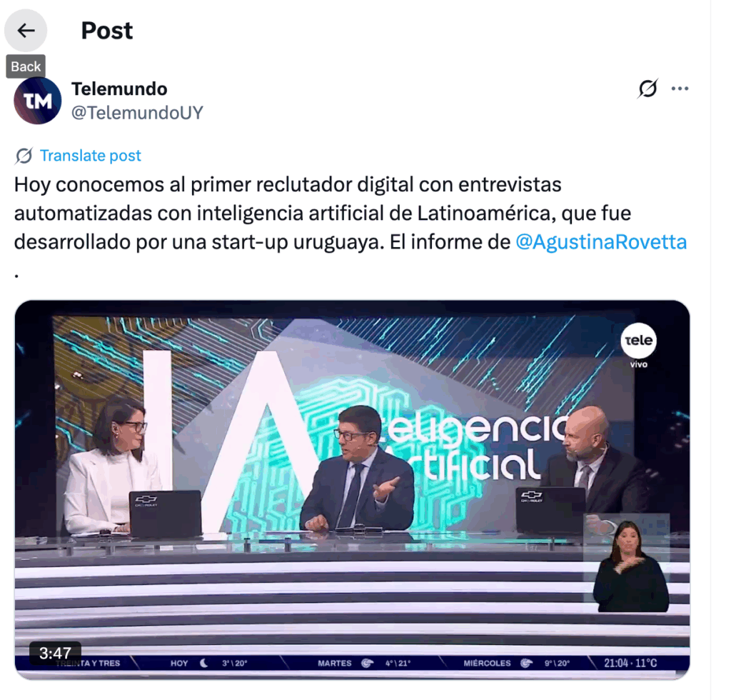Click Translate post link
731x700 pixels.
91,156
